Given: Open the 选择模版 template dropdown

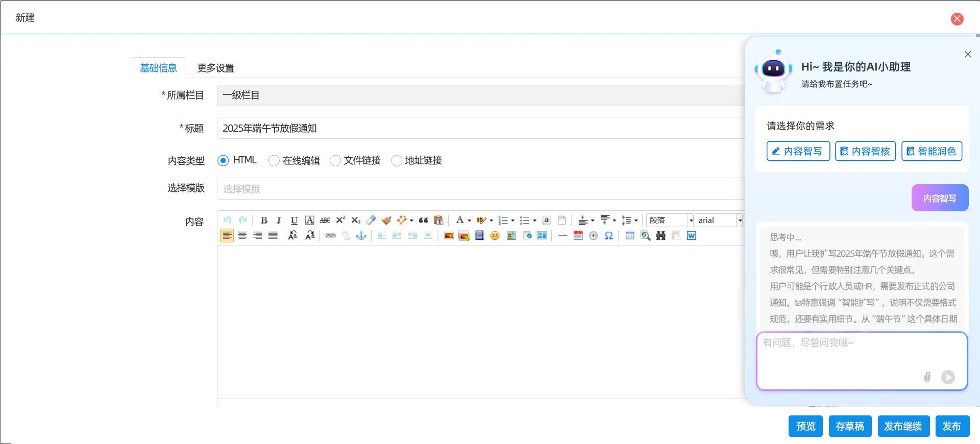Looking at the screenshot, I should (x=480, y=189).
